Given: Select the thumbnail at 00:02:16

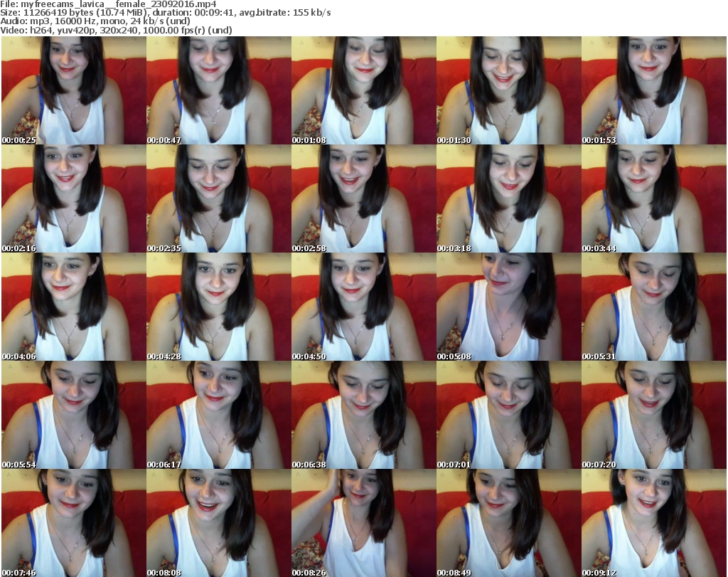Looking at the screenshot, I should coord(73,198).
